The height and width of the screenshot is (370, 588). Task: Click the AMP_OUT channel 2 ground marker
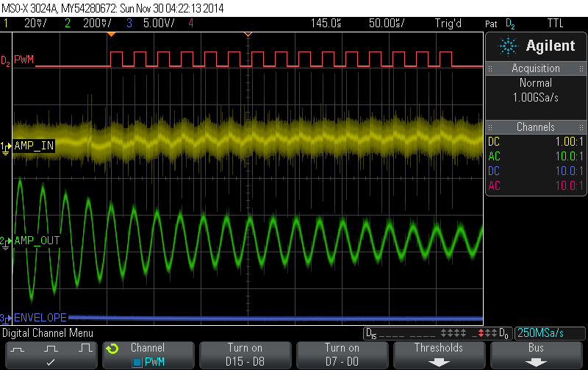[x=6, y=241]
